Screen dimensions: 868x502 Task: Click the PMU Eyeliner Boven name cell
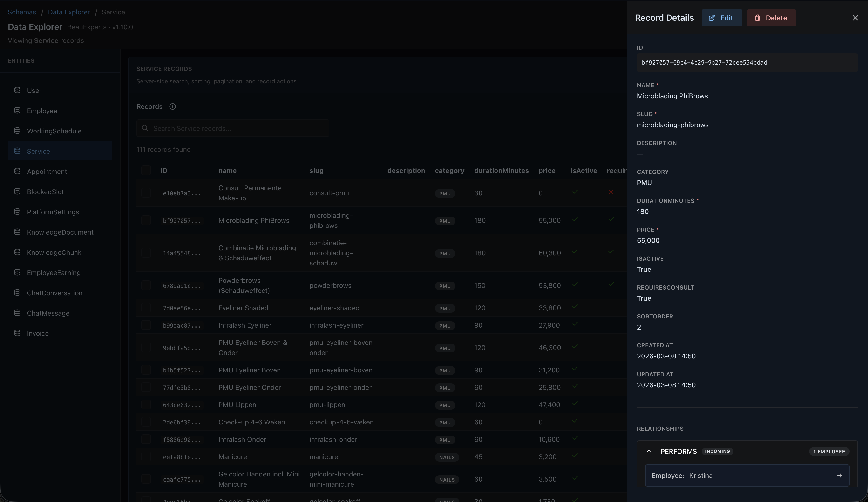pos(249,370)
